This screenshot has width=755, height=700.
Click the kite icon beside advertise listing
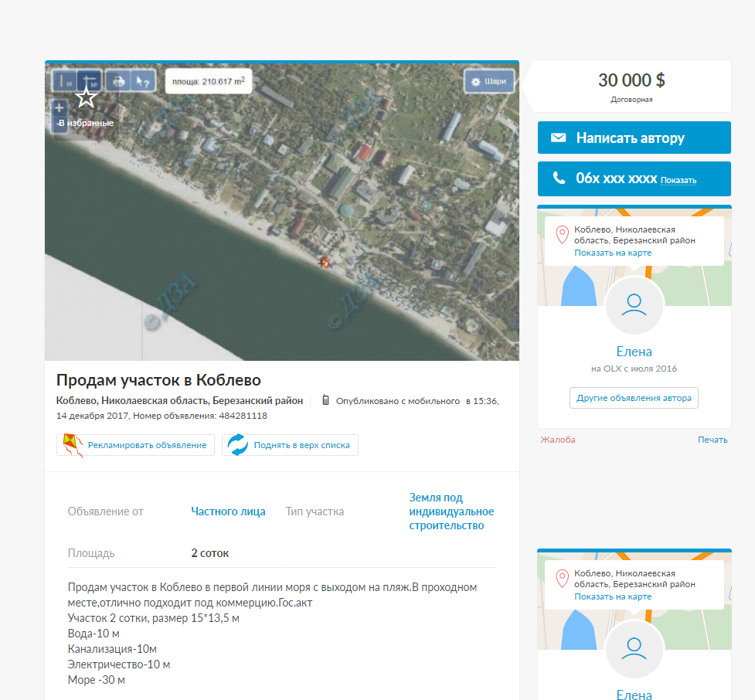(x=71, y=445)
